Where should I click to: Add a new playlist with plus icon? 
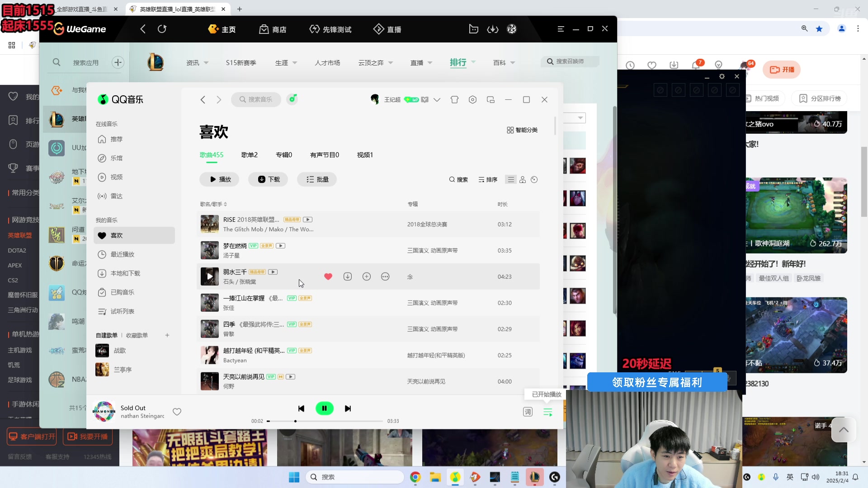click(x=167, y=335)
